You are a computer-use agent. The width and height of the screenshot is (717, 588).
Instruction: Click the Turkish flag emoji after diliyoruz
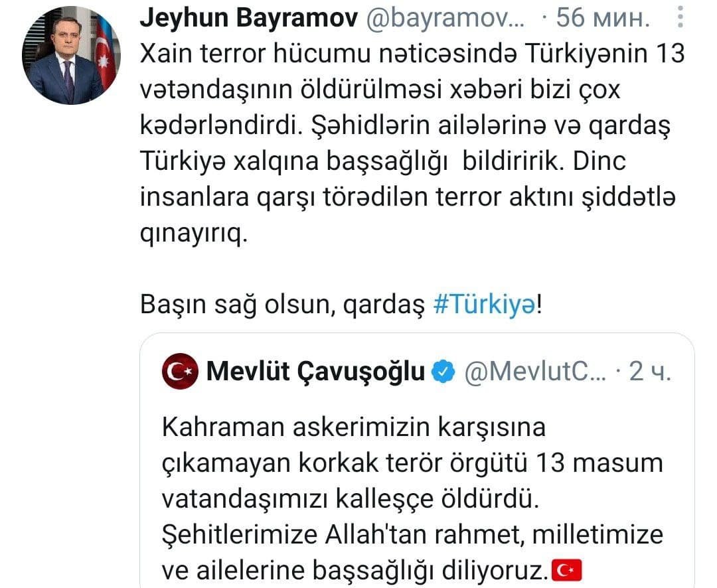click(x=567, y=570)
